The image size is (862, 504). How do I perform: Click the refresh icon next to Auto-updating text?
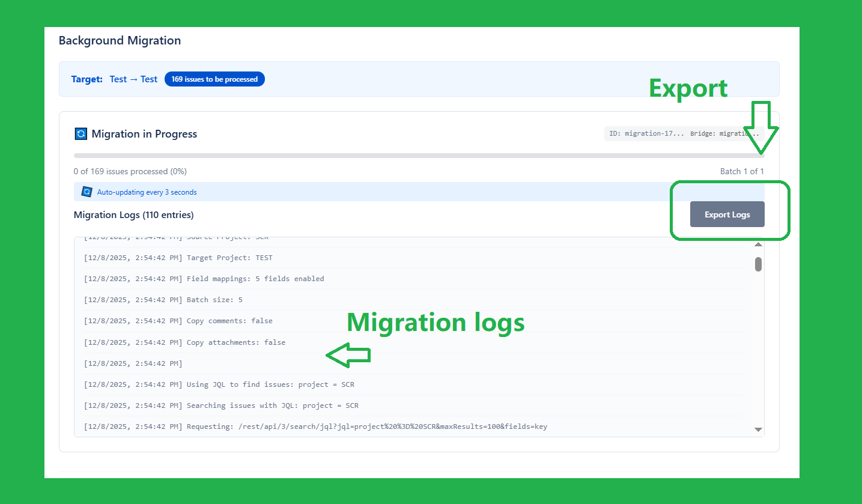click(87, 192)
